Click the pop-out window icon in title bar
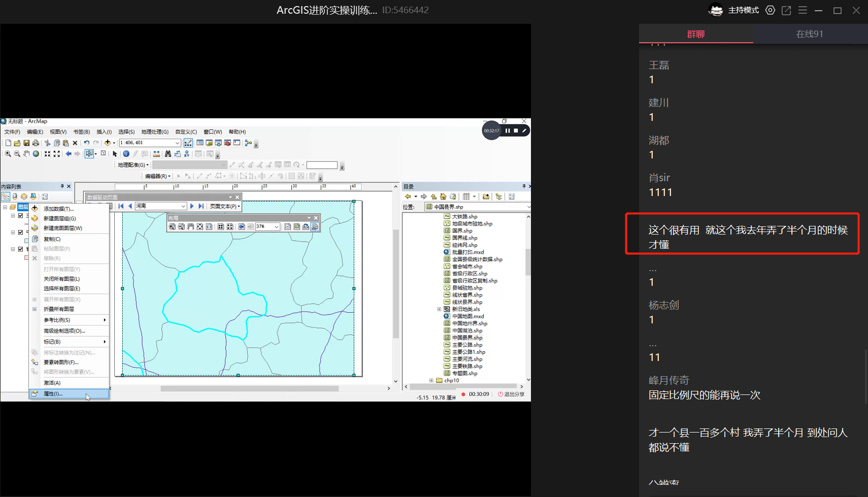 pos(786,10)
